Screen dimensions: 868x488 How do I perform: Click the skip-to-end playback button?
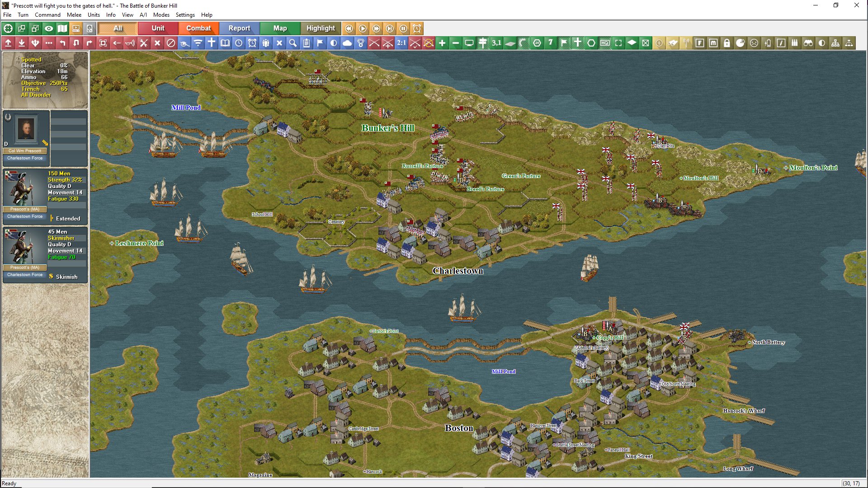[390, 28]
